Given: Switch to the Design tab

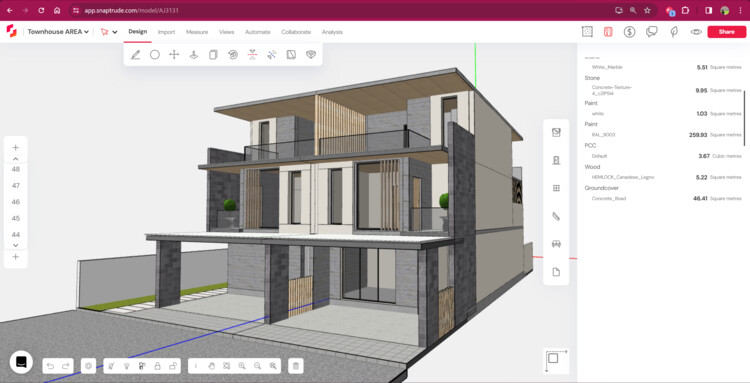Looking at the screenshot, I should (x=137, y=32).
